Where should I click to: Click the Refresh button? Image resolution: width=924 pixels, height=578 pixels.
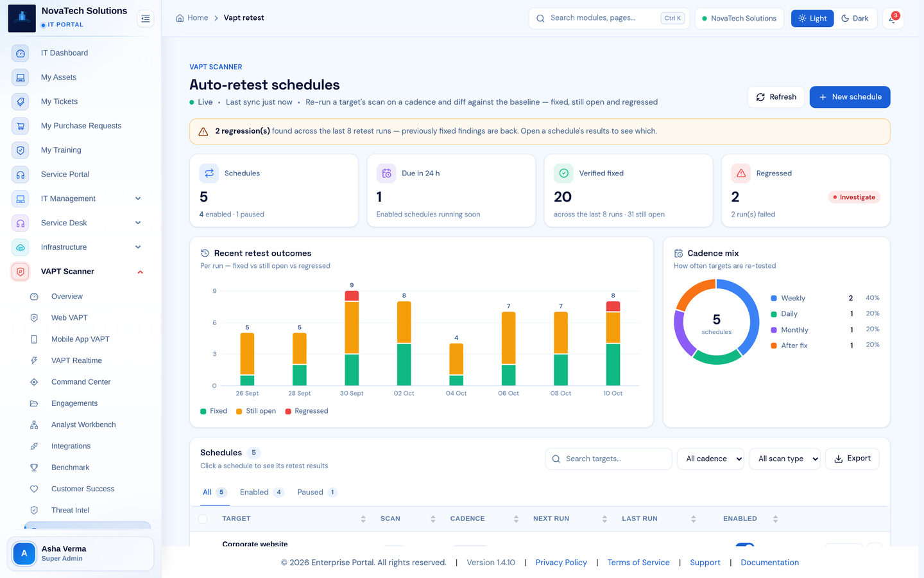tap(776, 97)
